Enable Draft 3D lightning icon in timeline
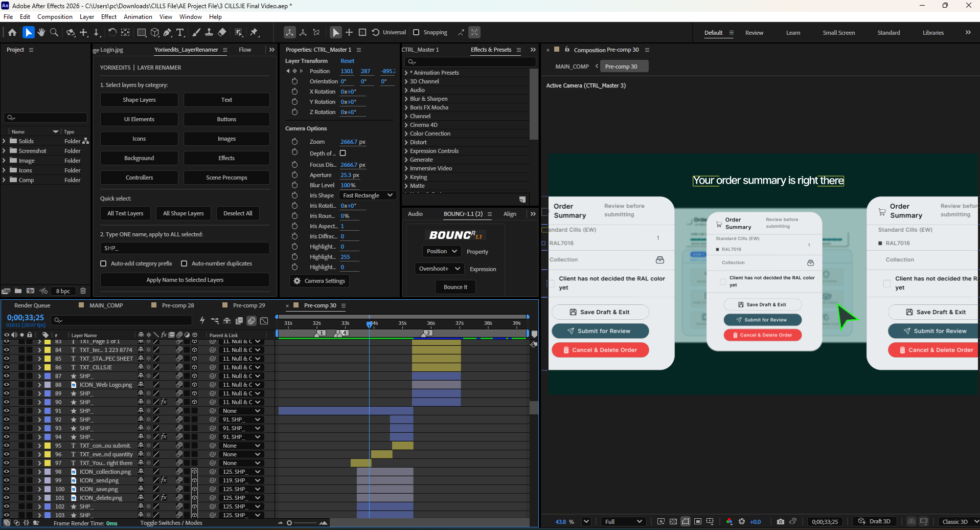 coord(202,320)
